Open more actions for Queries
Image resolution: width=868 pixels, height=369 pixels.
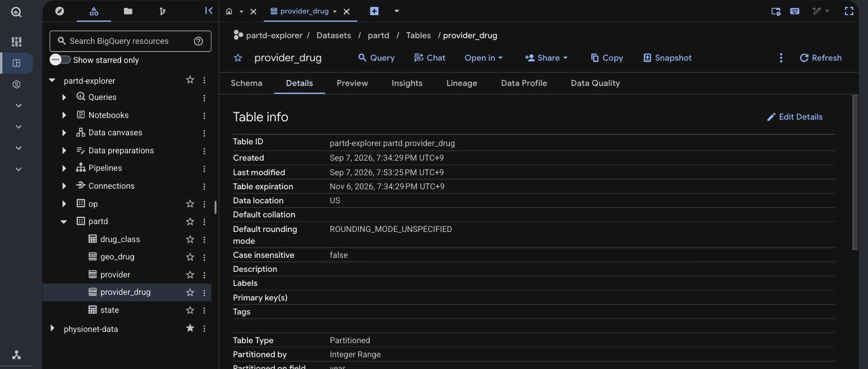pyautogui.click(x=204, y=98)
